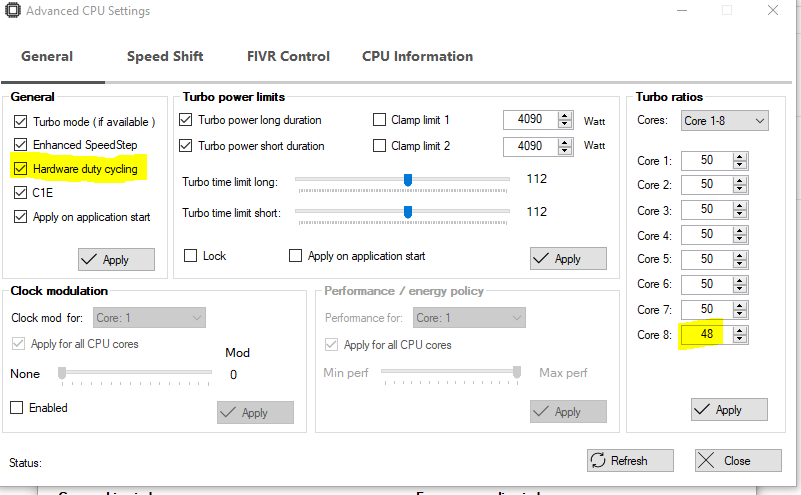Image resolution: width=801 pixels, height=495 pixels.
Task: Apply the Turbo ratios settings
Action: 729,410
